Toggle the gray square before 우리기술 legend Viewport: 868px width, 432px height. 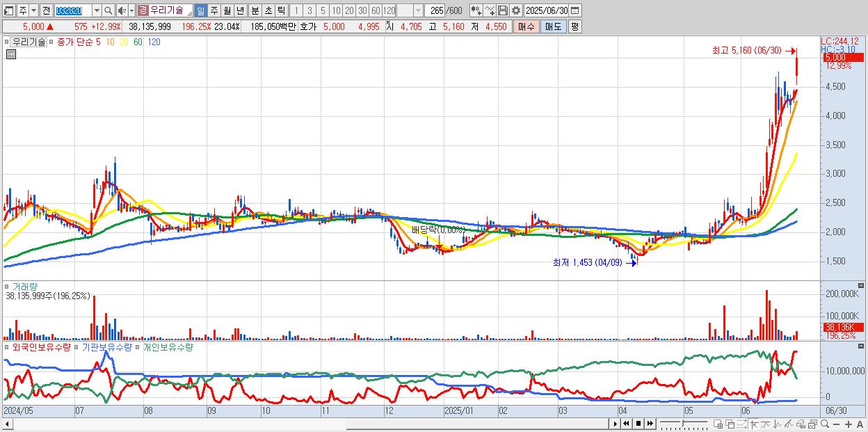click(x=8, y=42)
